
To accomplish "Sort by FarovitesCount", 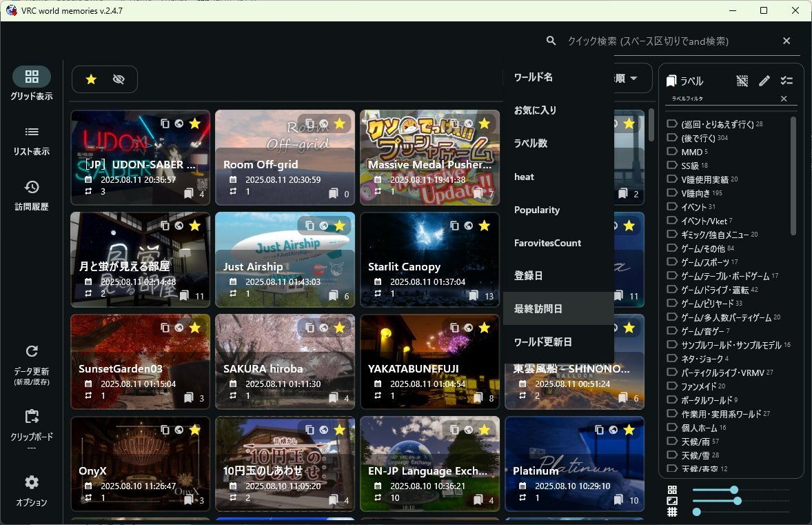I will 558,243.
